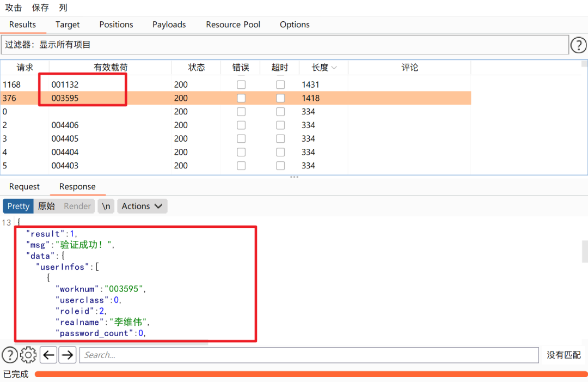
Task: Tick the 错误 checkbox for request 1168
Action: (x=241, y=84)
